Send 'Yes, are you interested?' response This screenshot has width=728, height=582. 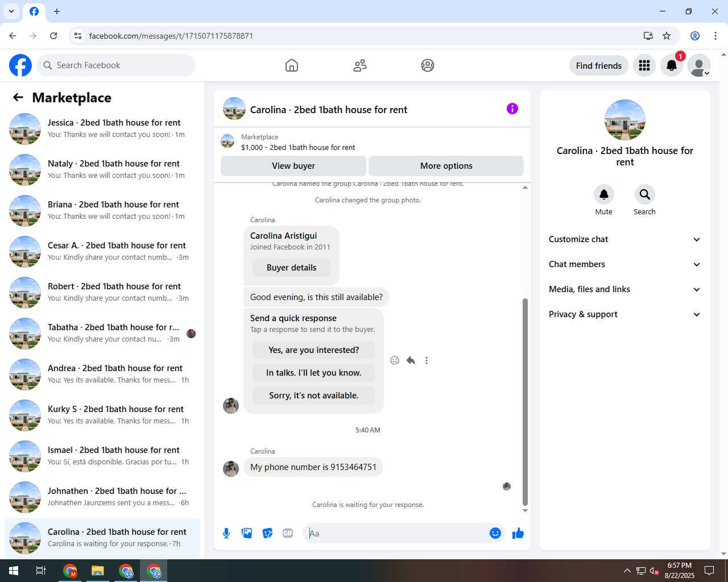coord(313,350)
